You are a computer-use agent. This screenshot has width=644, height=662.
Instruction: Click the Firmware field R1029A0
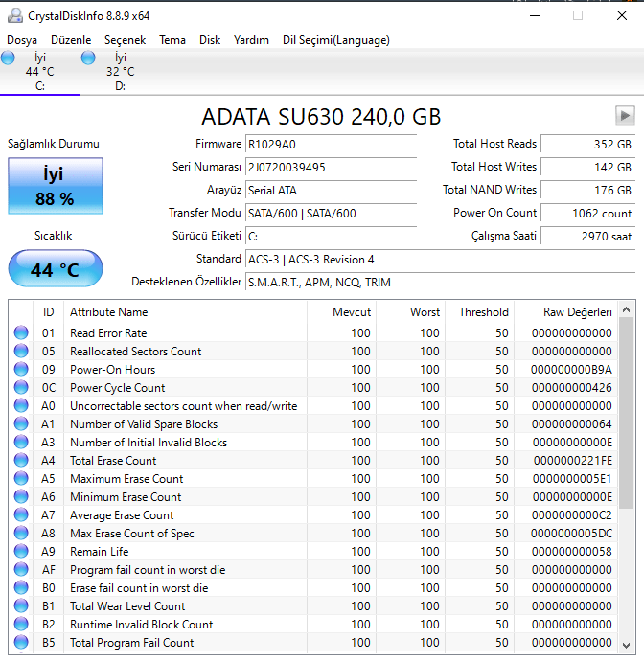tap(331, 145)
